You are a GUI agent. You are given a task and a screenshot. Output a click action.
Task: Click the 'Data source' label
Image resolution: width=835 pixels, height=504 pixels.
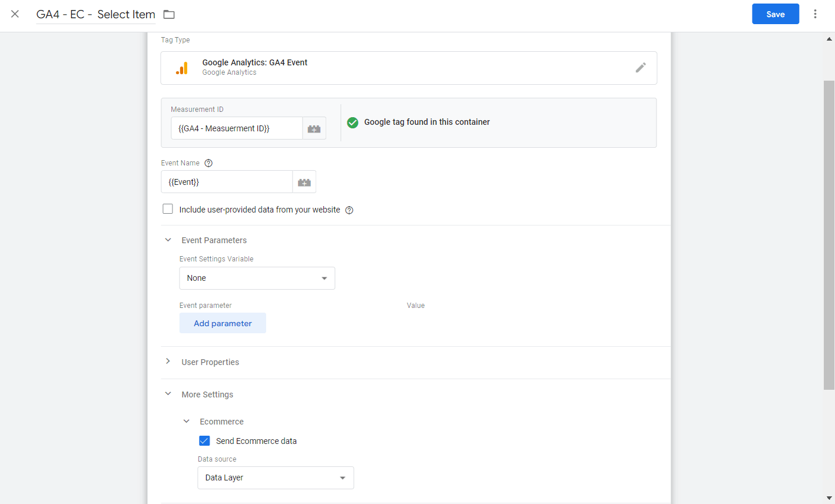[217, 459]
